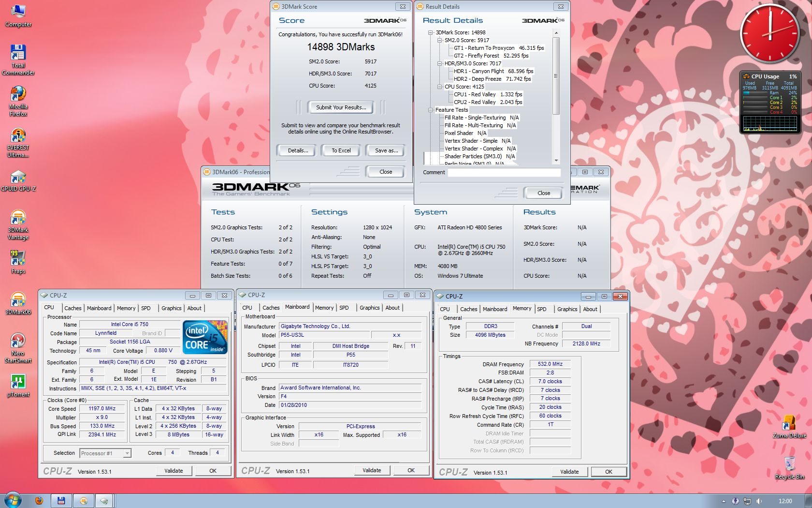Click Close in the Result Details window
The height and width of the screenshot is (508, 812).
pyautogui.click(x=544, y=193)
